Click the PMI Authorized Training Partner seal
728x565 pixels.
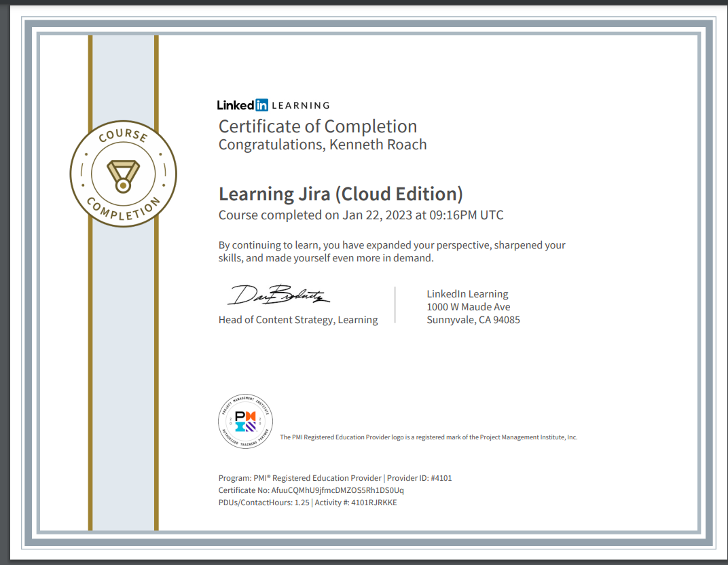pyautogui.click(x=246, y=421)
